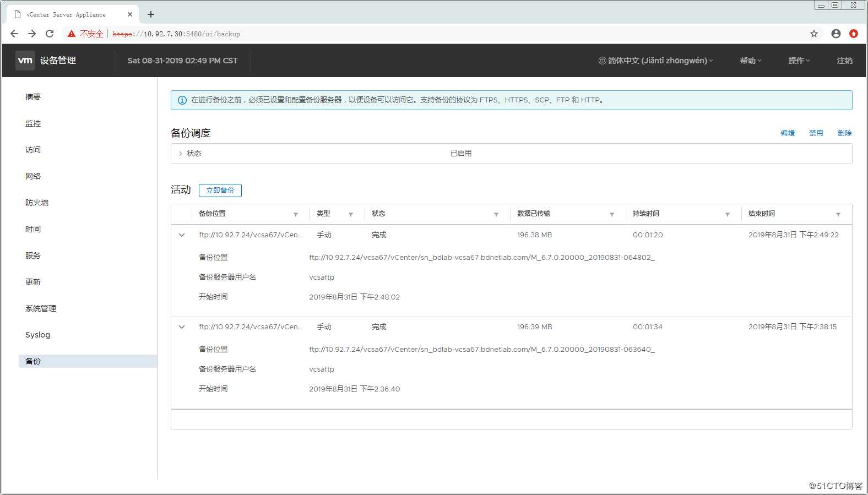Filter the 数据已传输 column
The height and width of the screenshot is (495, 868).
click(612, 214)
